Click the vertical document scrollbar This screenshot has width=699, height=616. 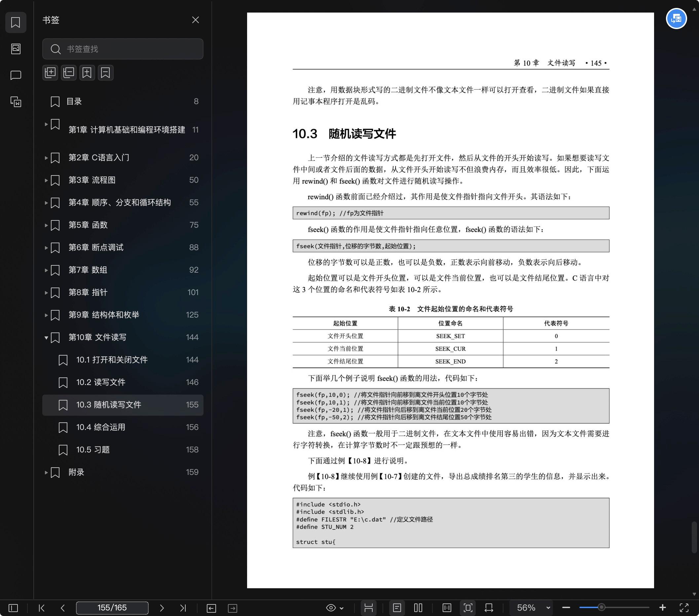694,537
